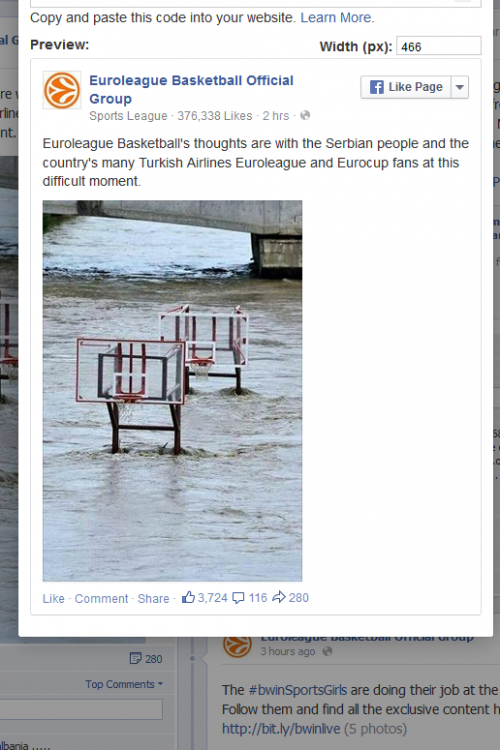
Task: Open the bit.ly/bwinlive link
Action: pyautogui.click(x=281, y=729)
